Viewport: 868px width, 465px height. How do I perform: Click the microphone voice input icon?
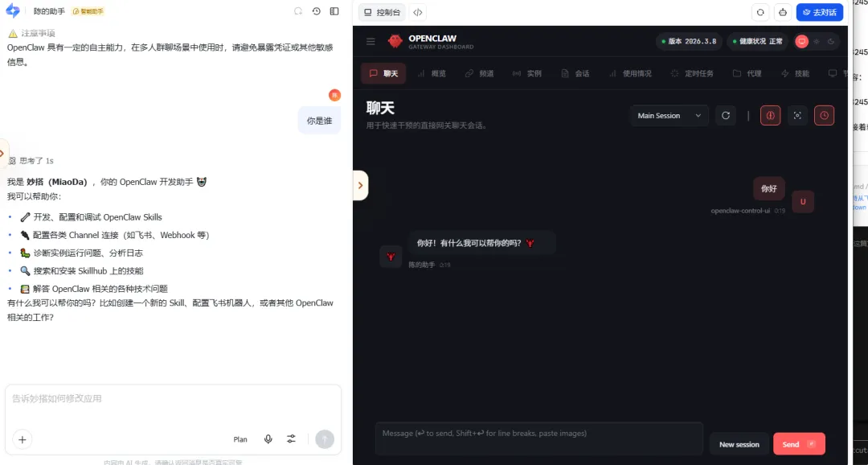click(x=268, y=439)
